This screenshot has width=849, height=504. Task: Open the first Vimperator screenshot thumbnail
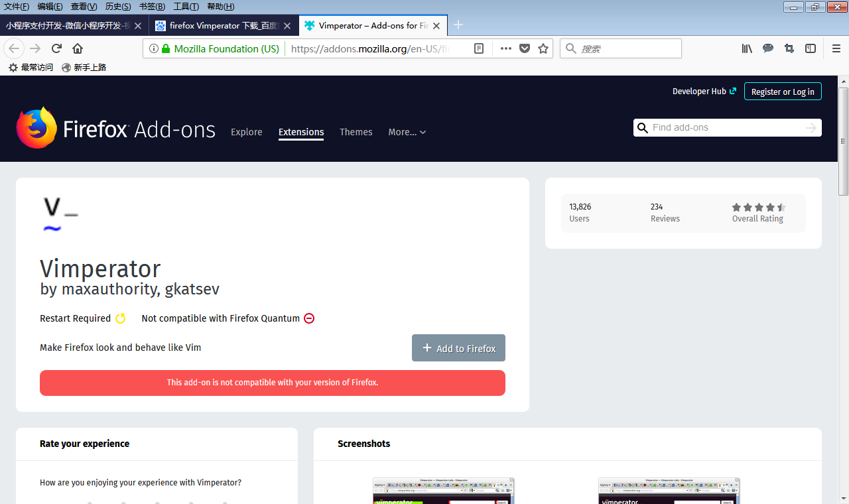click(444, 491)
